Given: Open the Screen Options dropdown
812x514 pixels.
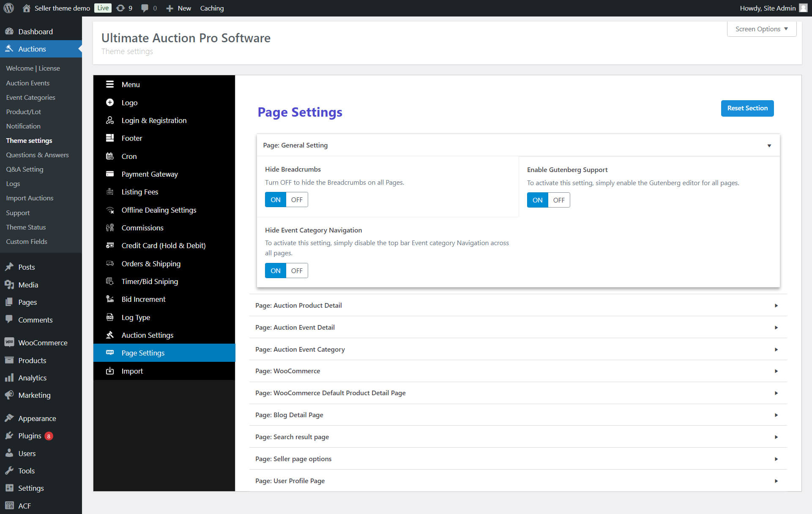Looking at the screenshot, I should pyautogui.click(x=762, y=29).
